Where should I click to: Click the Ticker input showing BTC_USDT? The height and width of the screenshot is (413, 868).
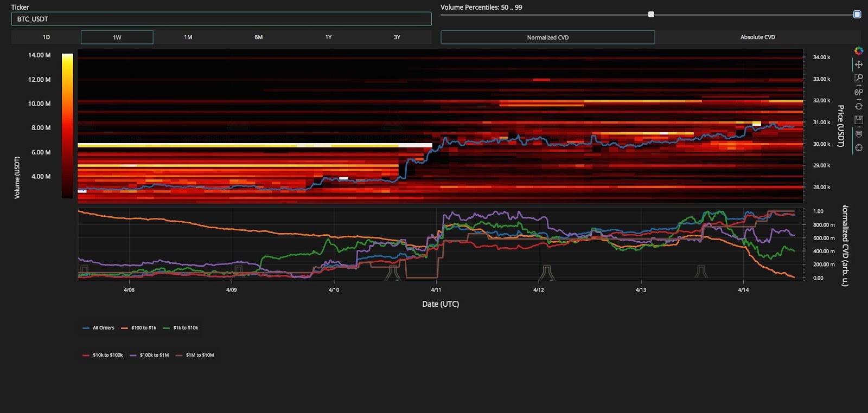(x=221, y=19)
